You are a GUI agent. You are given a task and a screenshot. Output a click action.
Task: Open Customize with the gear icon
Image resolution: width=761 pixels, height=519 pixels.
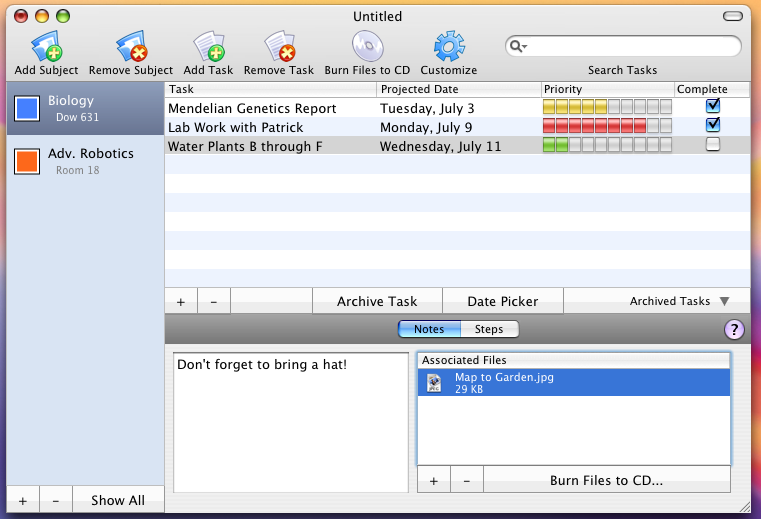(449, 47)
